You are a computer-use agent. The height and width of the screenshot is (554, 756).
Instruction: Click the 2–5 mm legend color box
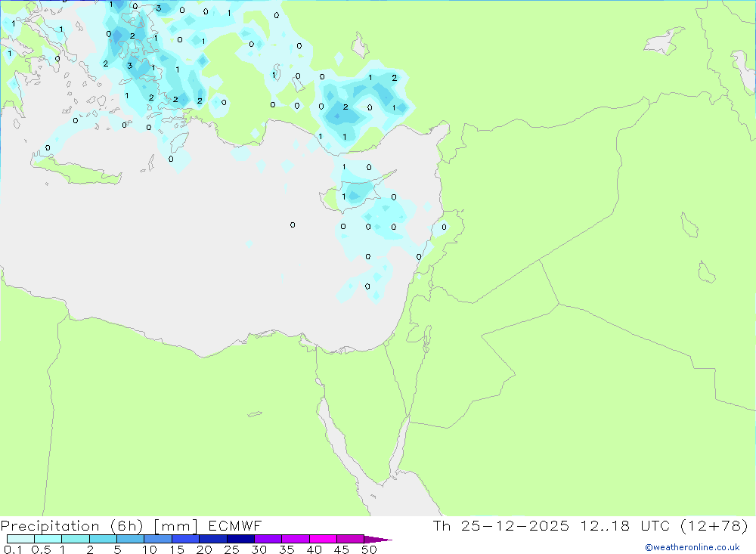103,539
